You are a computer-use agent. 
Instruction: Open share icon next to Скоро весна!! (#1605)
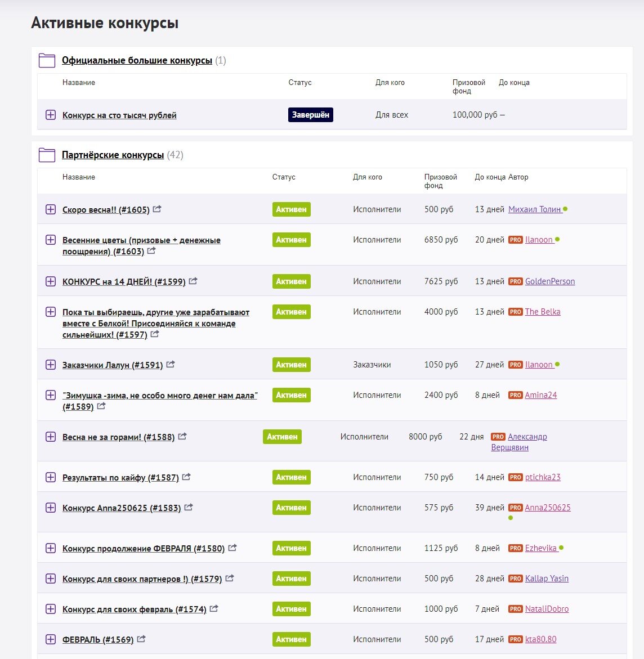[157, 209]
